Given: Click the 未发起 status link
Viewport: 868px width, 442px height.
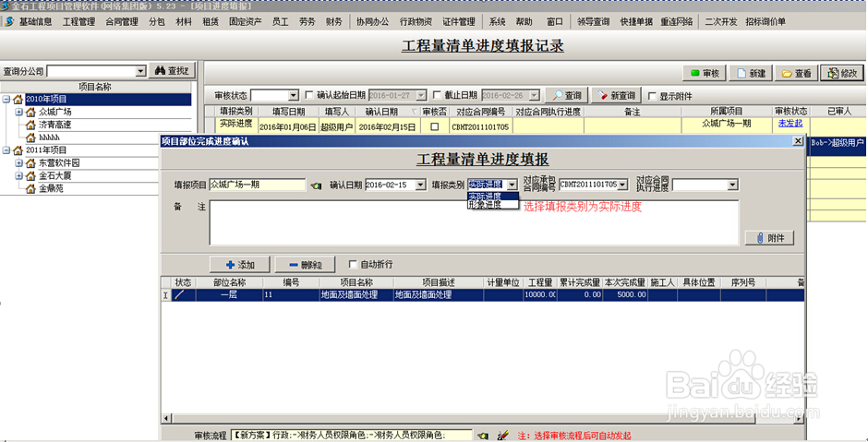Looking at the screenshot, I should [790, 124].
